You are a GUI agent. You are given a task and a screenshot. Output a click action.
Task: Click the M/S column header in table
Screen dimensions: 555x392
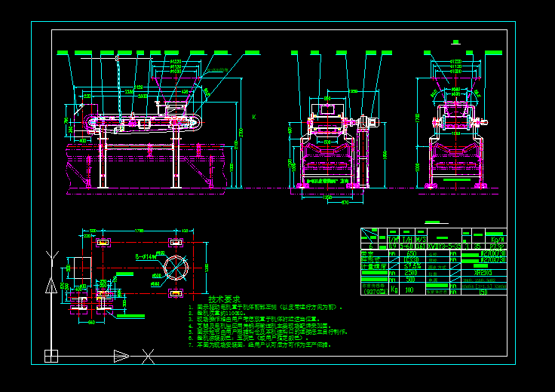pos(421,240)
